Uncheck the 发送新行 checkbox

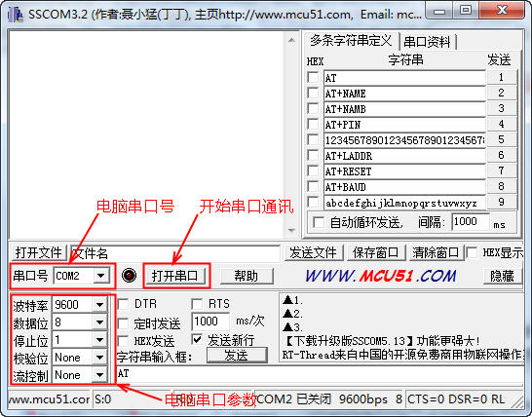(197, 340)
